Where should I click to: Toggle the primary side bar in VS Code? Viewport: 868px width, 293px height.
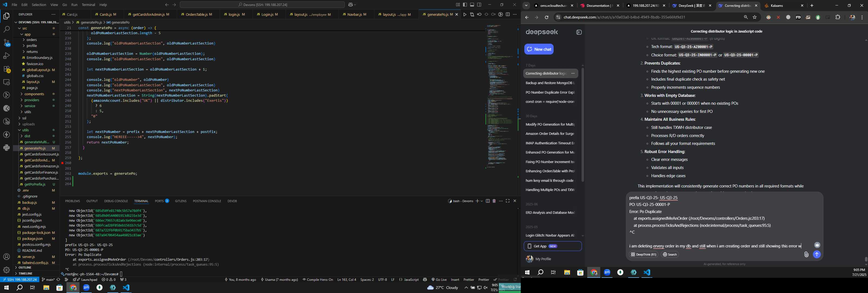pyautogui.click(x=465, y=5)
